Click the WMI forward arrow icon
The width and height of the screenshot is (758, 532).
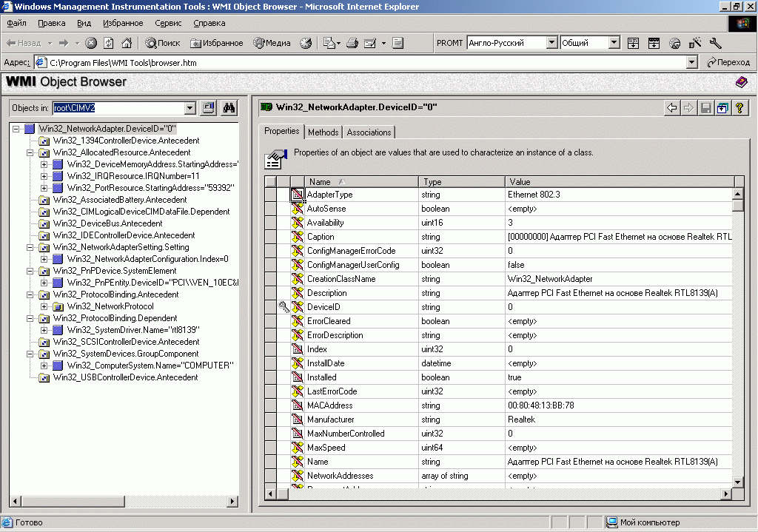point(688,108)
